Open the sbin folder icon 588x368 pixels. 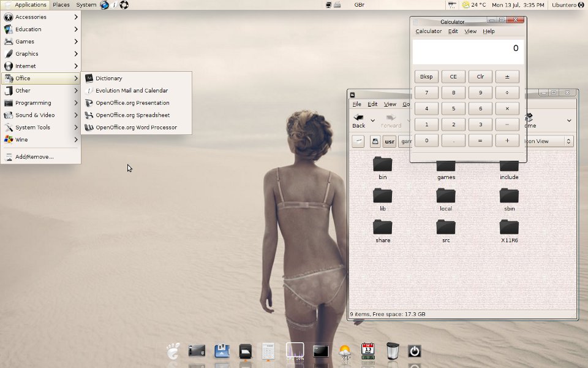(x=509, y=196)
